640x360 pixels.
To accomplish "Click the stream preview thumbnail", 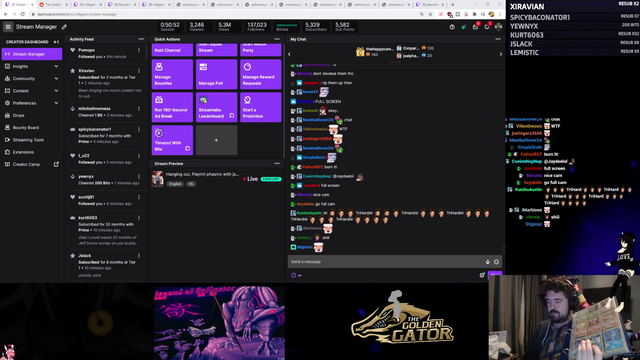I will click(x=158, y=179).
